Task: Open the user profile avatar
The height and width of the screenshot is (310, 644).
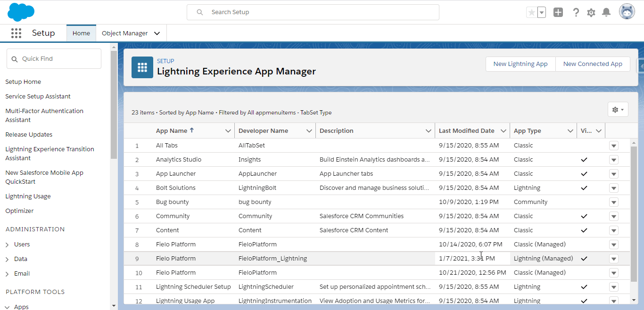Action: pos(627,12)
